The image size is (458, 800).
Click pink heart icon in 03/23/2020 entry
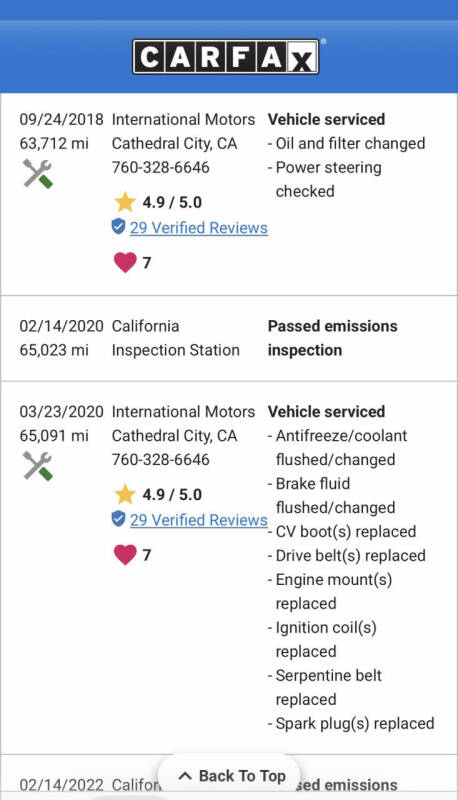(125, 555)
